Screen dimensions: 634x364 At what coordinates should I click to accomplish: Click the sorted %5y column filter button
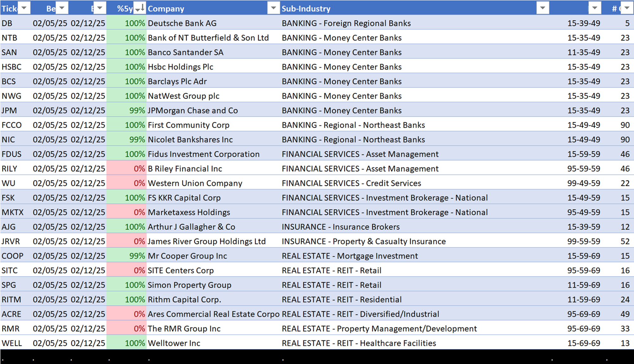tap(139, 8)
